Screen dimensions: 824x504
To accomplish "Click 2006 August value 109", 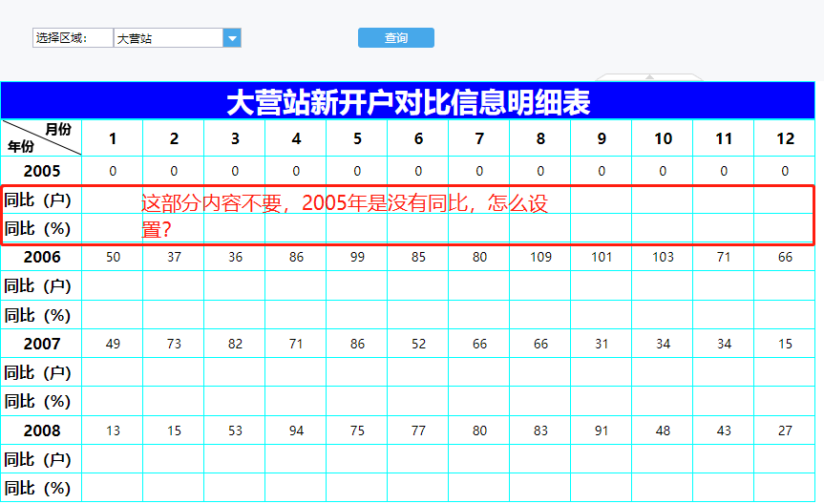I will pos(540,257).
